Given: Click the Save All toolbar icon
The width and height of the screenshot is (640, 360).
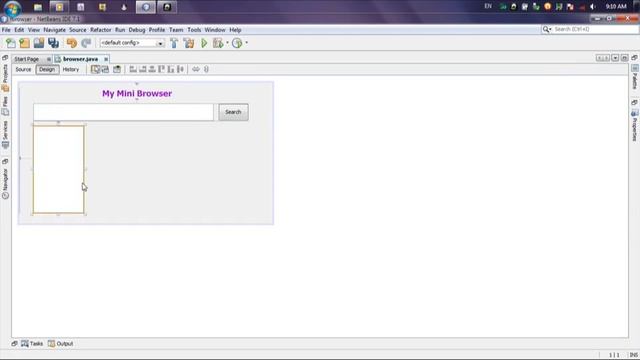Looking at the screenshot, I should 53,43.
